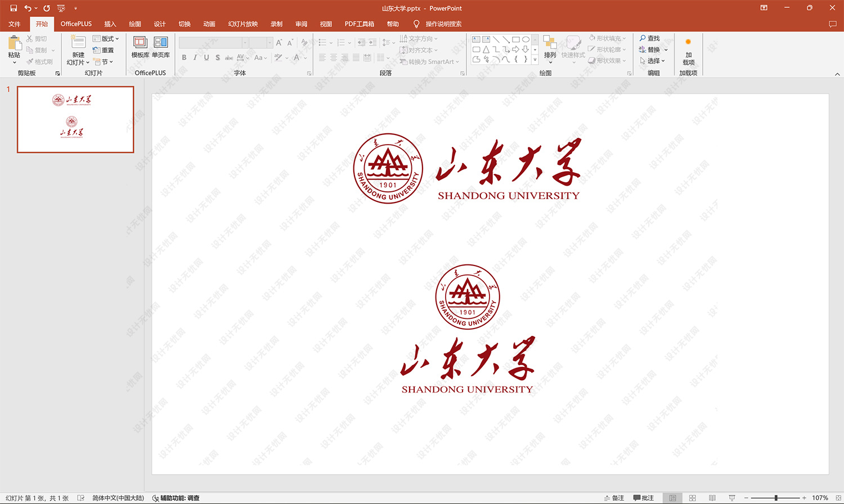The image size is (844, 504).
Task: Open 查找 find tool
Action: click(x=650, y=38)
